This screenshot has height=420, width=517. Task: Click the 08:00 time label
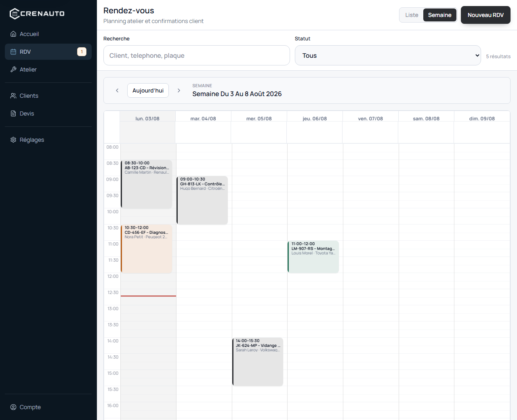tap(112, 147)
